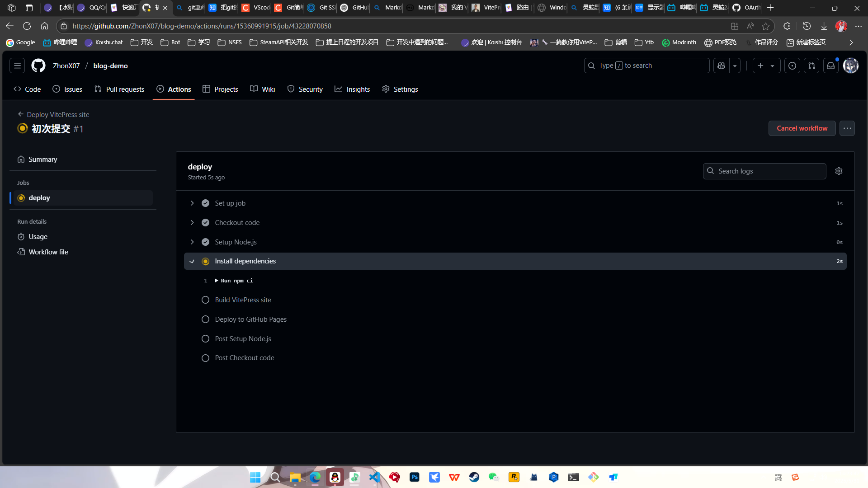868x488 pixels.
Task: Focus the Type / to search field
Action: tap(646, 66)
